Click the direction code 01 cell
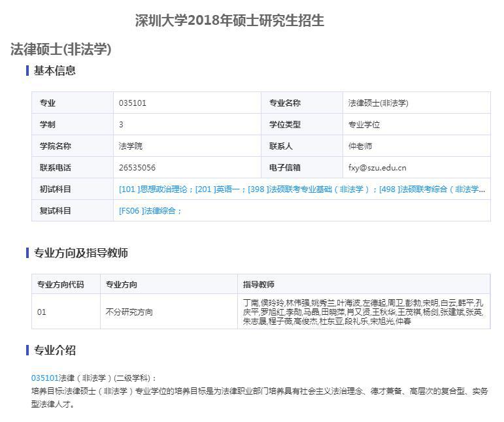Image resolution: width=504 pixels, height=422 pixels. point(66,312)
